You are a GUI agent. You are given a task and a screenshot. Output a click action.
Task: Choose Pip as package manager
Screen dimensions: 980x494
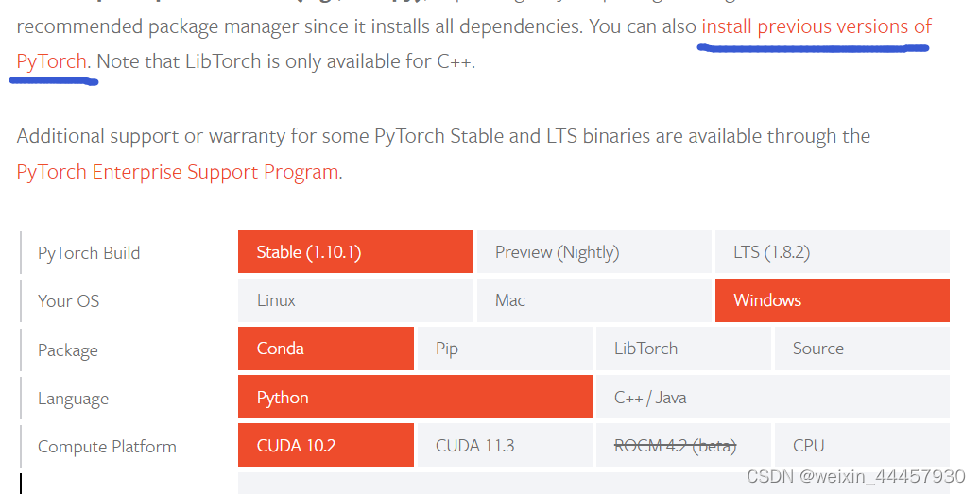[x=505, y=349]
